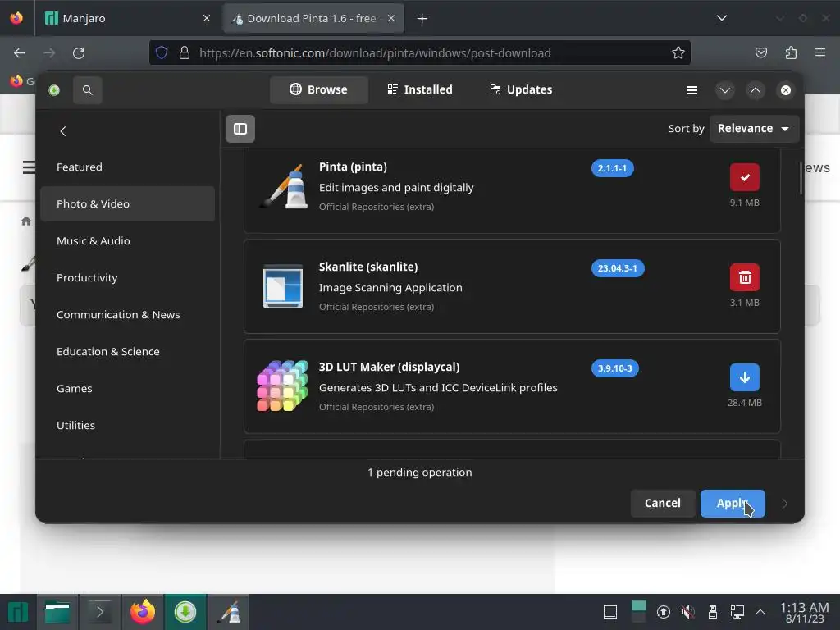Viewport: 840px width, 630px height.
Task: Click the Skanlite version badge 23.04.3-1
Action: tap(618, 268)
